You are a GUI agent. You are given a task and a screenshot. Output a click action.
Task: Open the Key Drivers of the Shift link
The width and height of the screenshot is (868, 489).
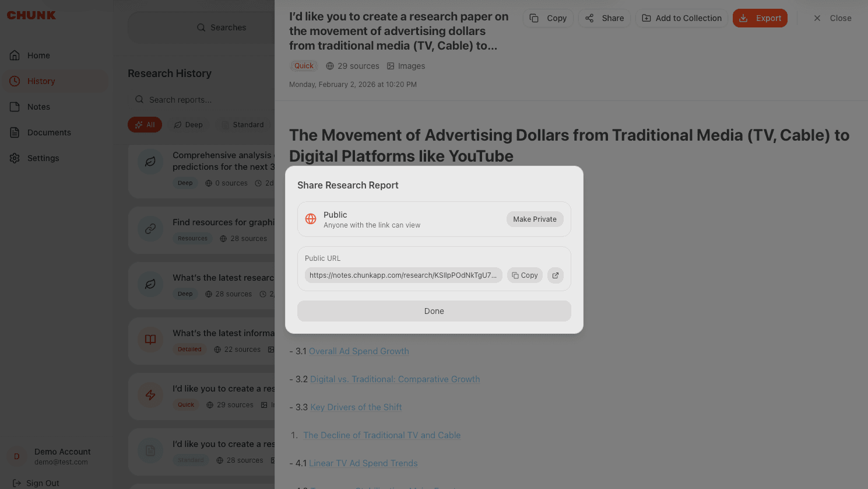[x=356, y=407]
